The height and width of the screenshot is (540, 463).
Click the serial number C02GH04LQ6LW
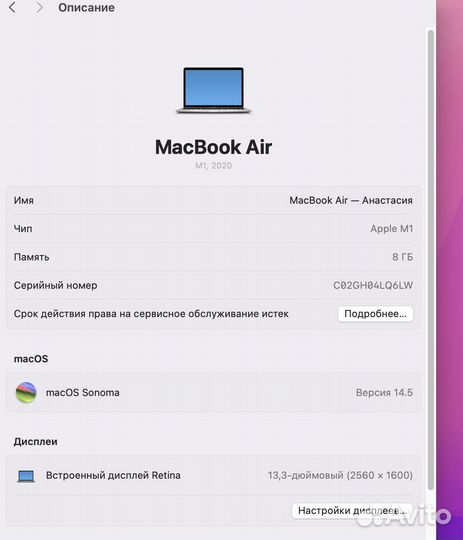(373, 285)
